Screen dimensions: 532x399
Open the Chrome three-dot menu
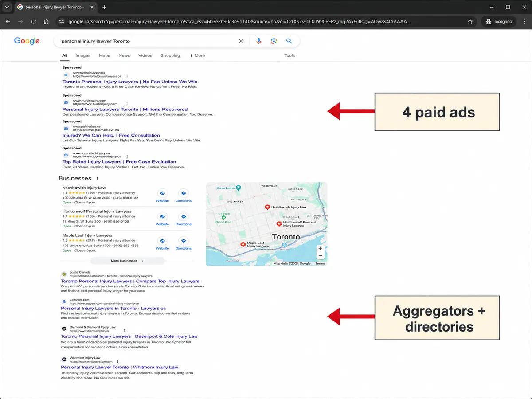[x=524, y=21]
